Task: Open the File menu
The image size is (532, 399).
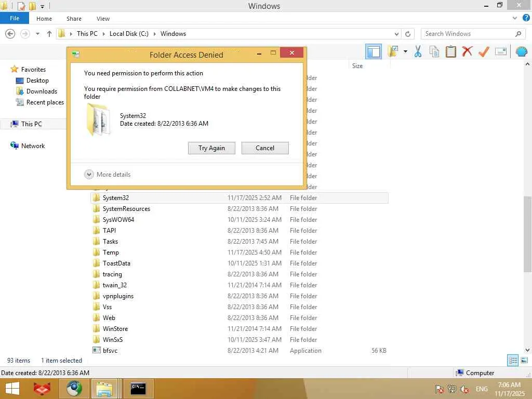Action: tap(14, 18)
